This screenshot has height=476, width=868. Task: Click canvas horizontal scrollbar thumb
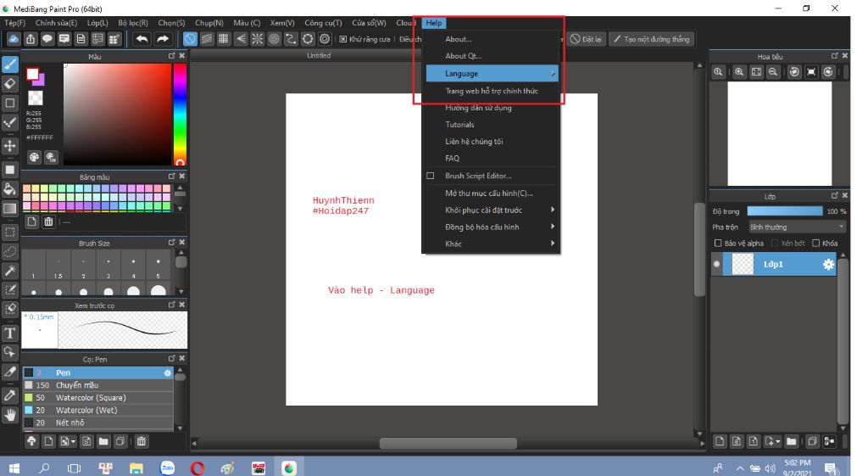[448, 443]
